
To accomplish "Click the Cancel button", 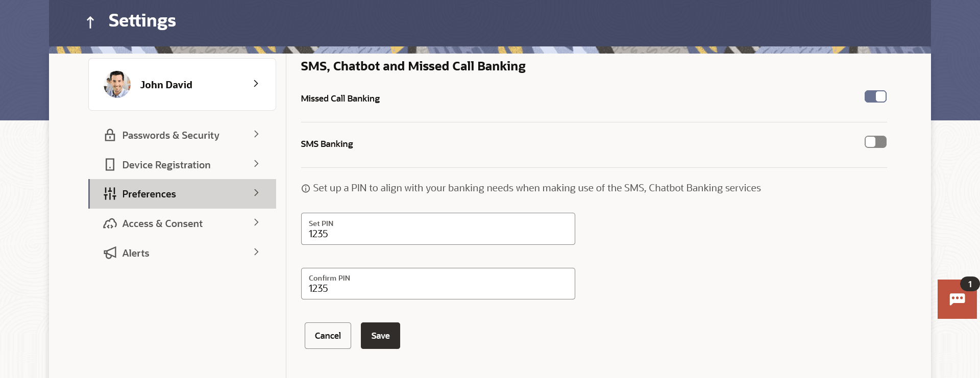I will pos(328,336).
